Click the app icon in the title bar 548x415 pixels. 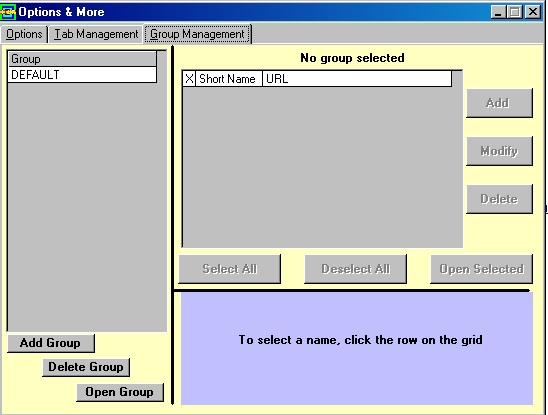pos(8,12)
